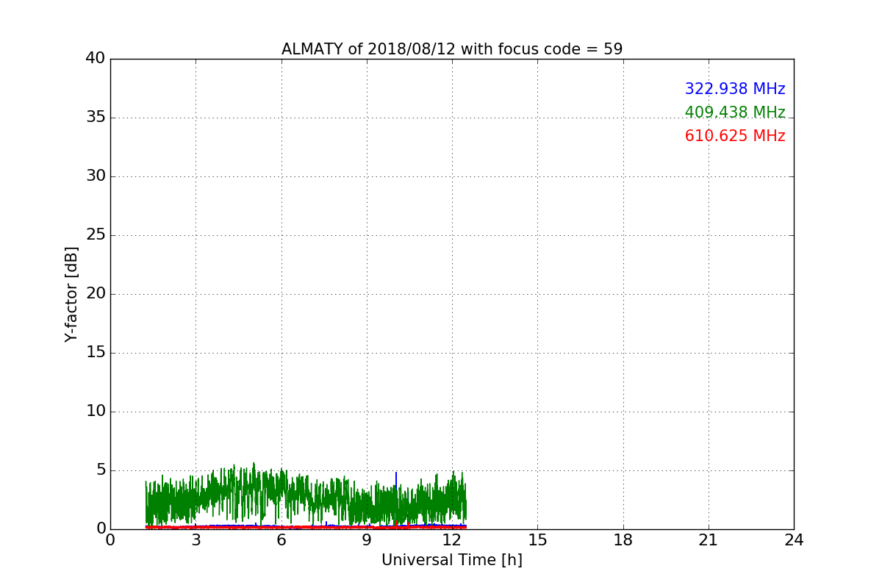Screen dimensions: 882x588
Task: Click y-axis tick label '10'
Action: click(96, 411)
